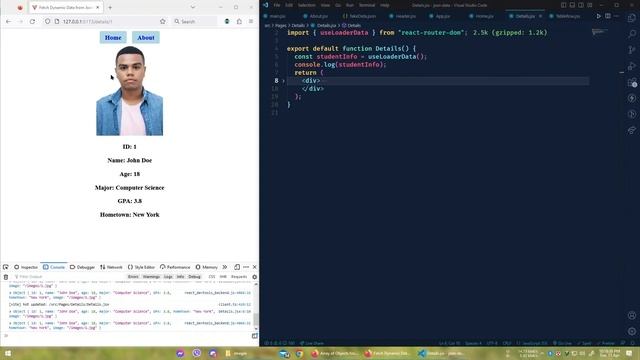
Task: Close the DevTools panel
Action: (255, 267)
